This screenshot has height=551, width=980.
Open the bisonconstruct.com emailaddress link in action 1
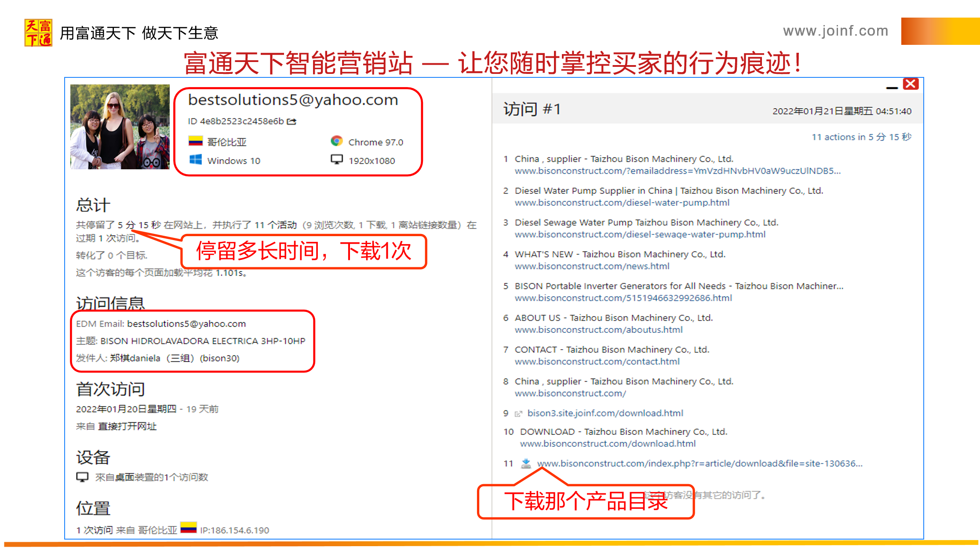[678, 171]
